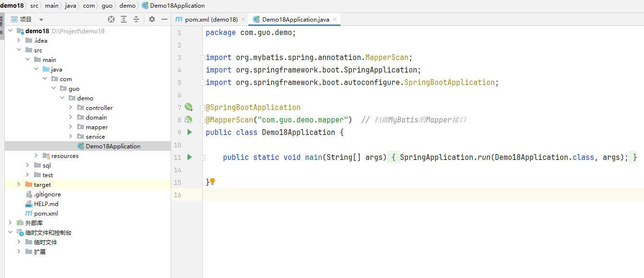Click the expand all icon in project panel
The image size is (644, 278).
point(124,19)
